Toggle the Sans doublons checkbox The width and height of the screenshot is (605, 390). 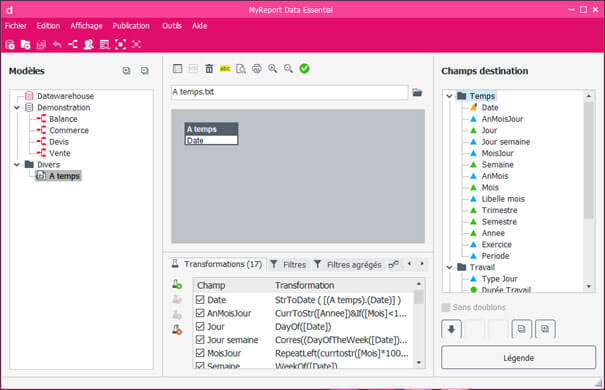(446, 307)
